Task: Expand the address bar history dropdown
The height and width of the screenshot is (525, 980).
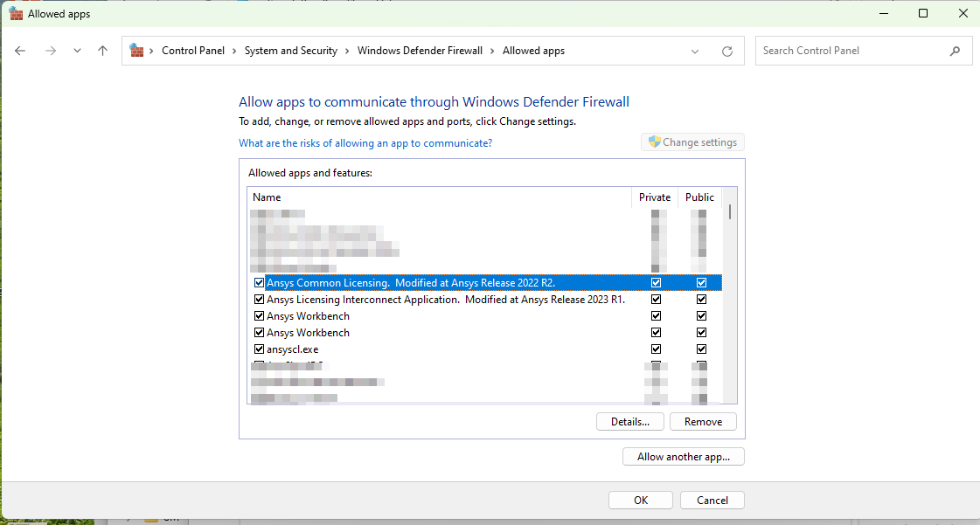Action: pyautogui.click(x=695, y=52)
